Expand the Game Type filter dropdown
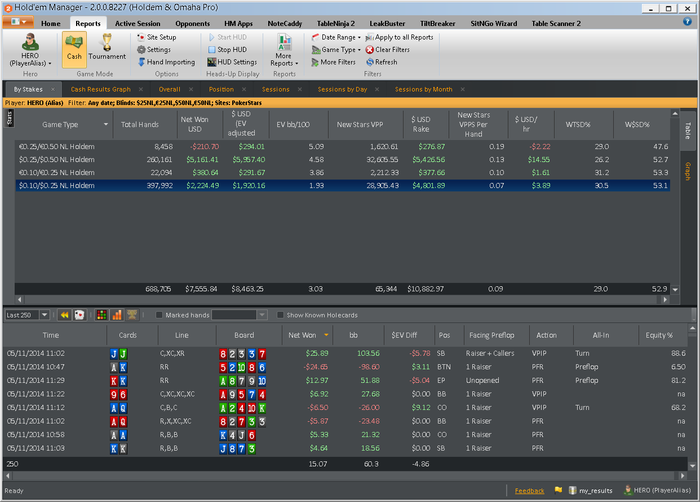Viewport: 700px width, 502px height. [x=336, y=50]
